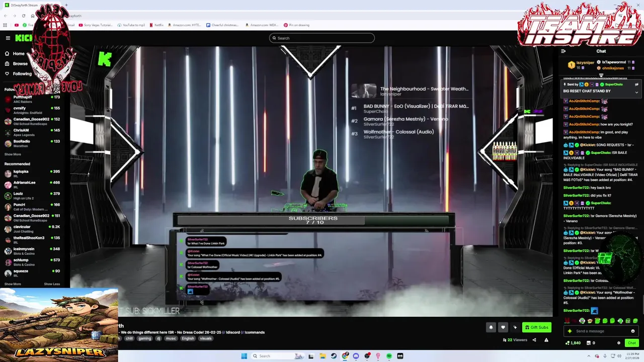The image size is (644, 362).
Task: Open File Explorer from taskbar
Action: click(323, 356)
